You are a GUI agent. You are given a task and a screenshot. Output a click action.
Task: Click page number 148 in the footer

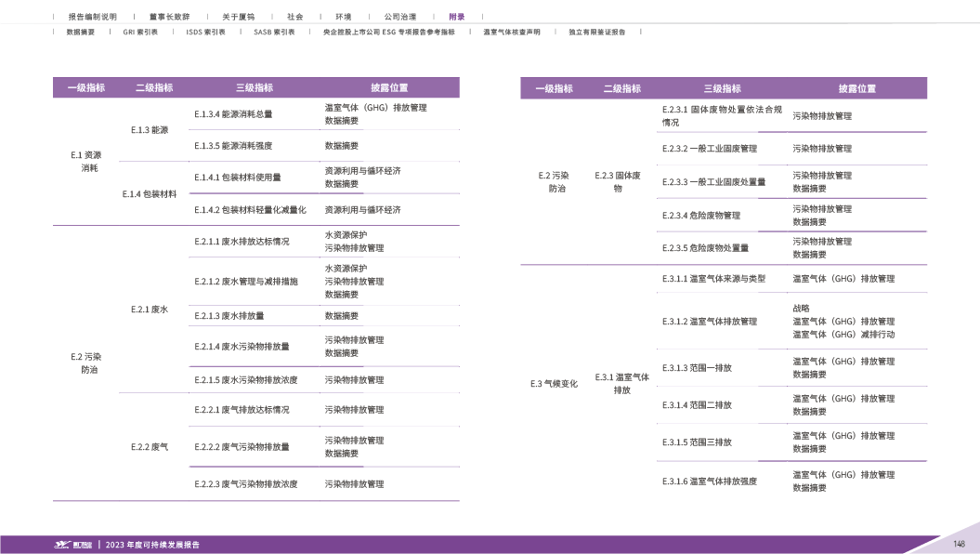pos(960,544)
